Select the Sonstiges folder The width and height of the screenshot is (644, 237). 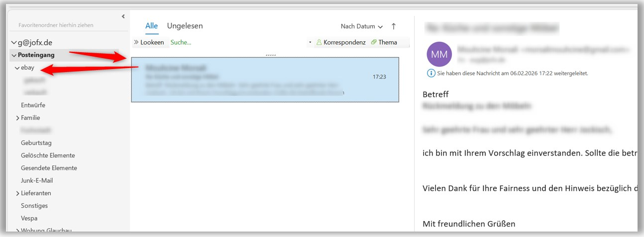coord(34,205)
